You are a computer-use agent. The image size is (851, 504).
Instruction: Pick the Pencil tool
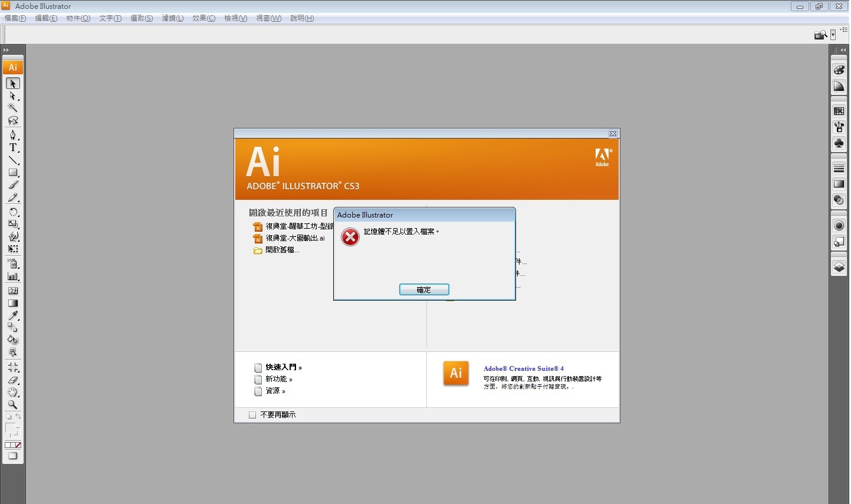(x=13, y=197)
